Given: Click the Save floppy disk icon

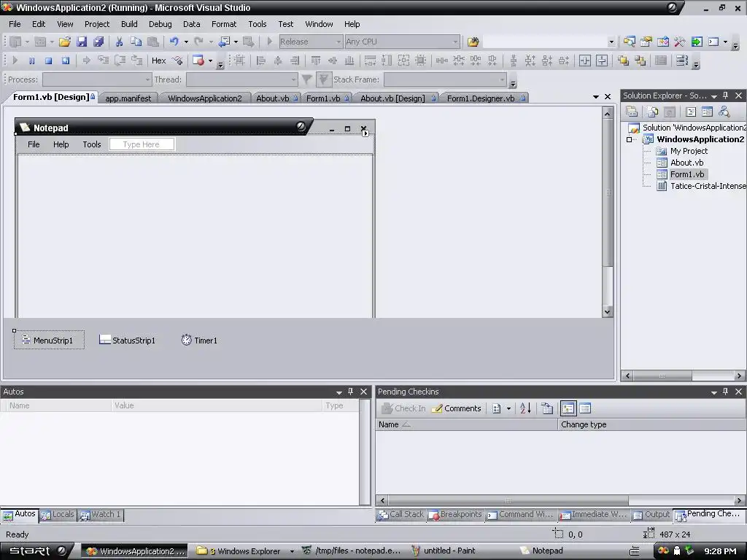Looking at the screenshot, I should click(82, 42).
